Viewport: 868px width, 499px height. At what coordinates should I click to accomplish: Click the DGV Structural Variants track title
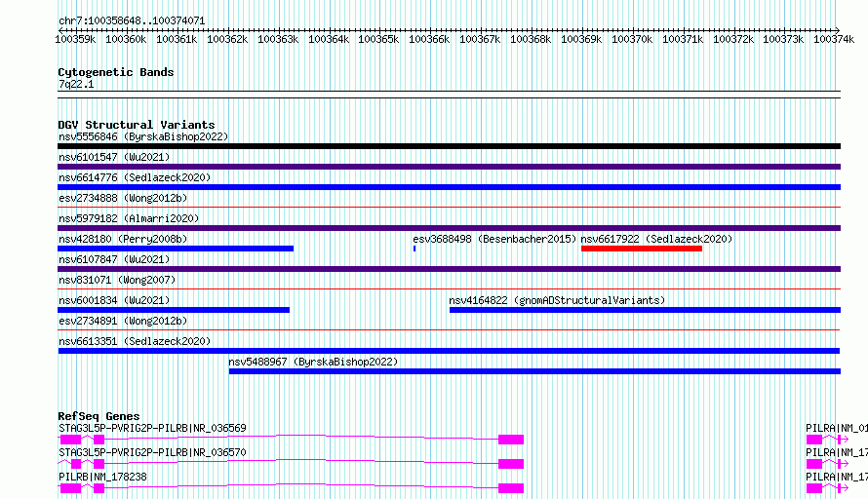coord(137,125)
